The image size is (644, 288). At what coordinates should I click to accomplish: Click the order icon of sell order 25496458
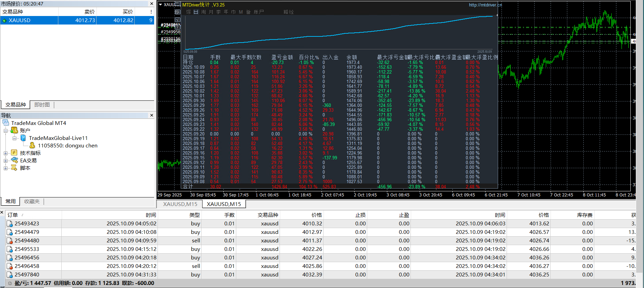point(10,266)
